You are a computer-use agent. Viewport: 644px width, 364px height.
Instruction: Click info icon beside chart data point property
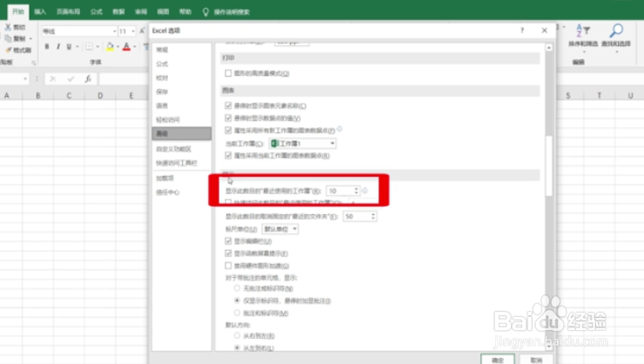[x=339, y=129]
